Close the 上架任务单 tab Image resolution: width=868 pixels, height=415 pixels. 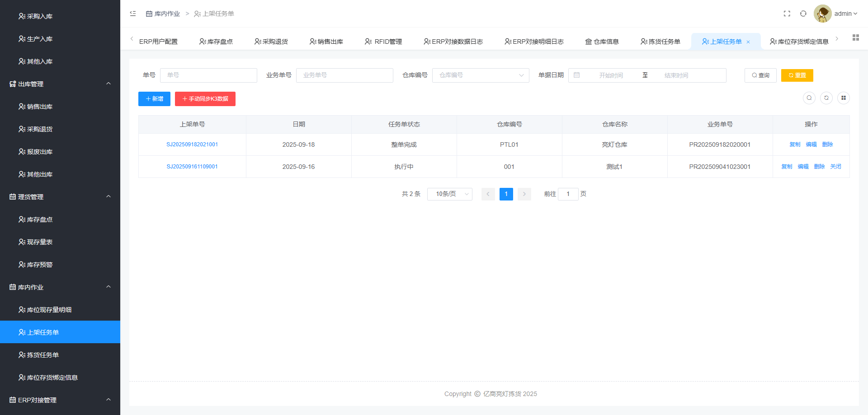[748, 42]
